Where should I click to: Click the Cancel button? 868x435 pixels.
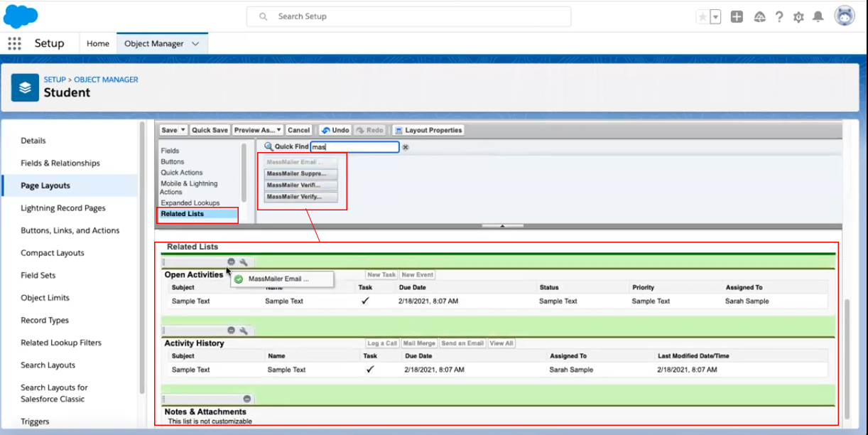pos(298,130)
